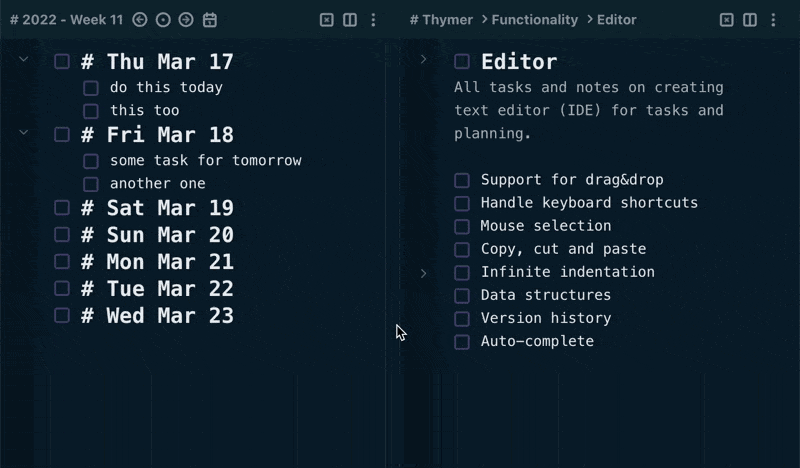Viewport: 800px width, 468px height.
Task: Check the Sun Mar 20 checkbox
Action: pos(62,235)
